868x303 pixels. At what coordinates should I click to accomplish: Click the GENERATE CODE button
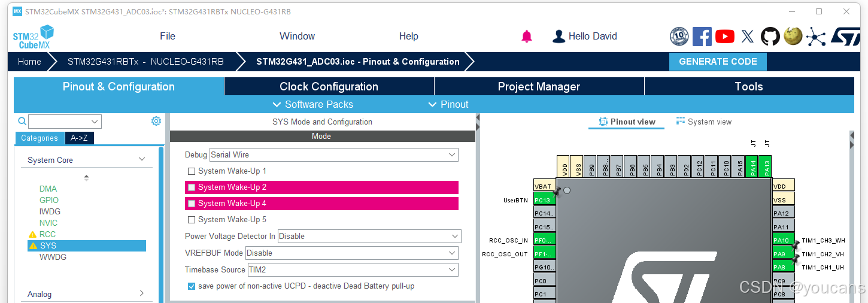(718, 62)
